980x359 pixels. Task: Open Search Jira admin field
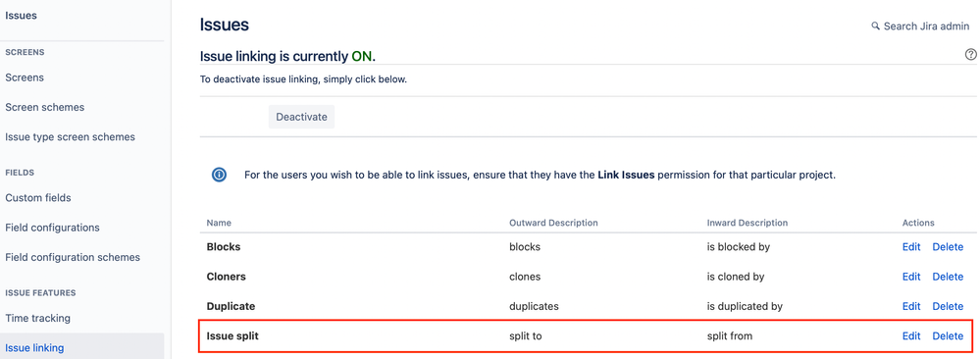tap(920, 26)
